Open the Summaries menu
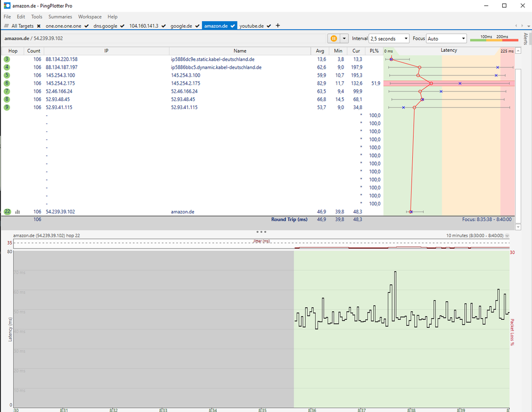Image resolution: width=532 pixels, height=412 pixels. [60, 17]
